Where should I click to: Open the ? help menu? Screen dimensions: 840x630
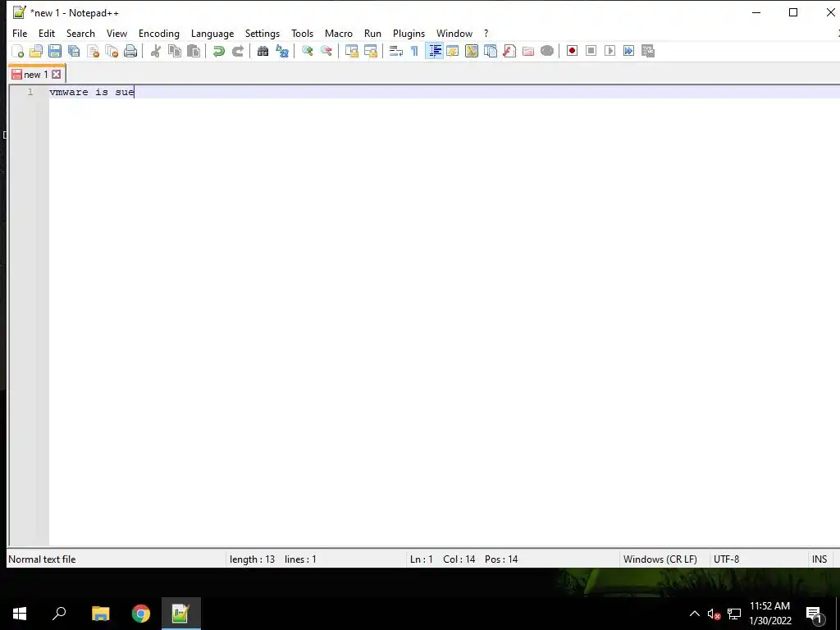(x=486, y=33)
